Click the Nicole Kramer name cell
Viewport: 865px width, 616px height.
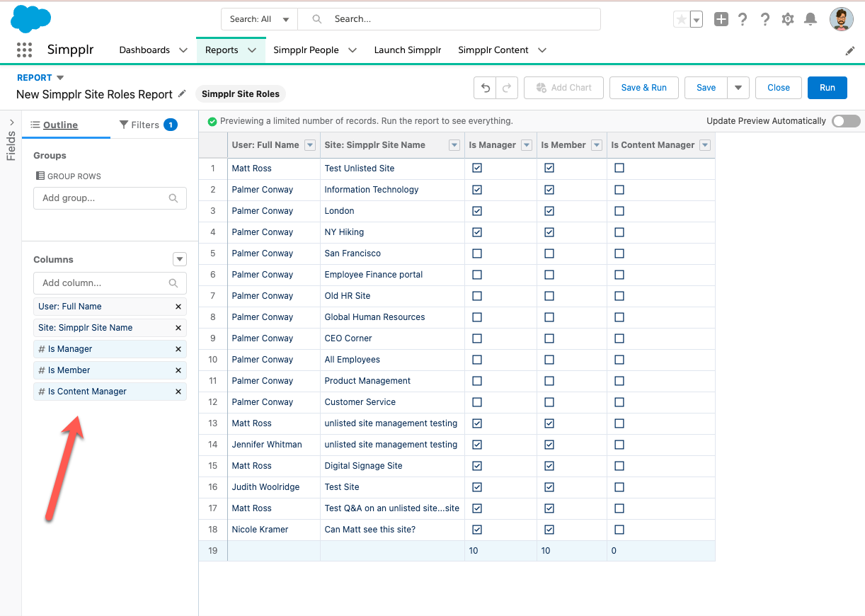click(274, 530)
